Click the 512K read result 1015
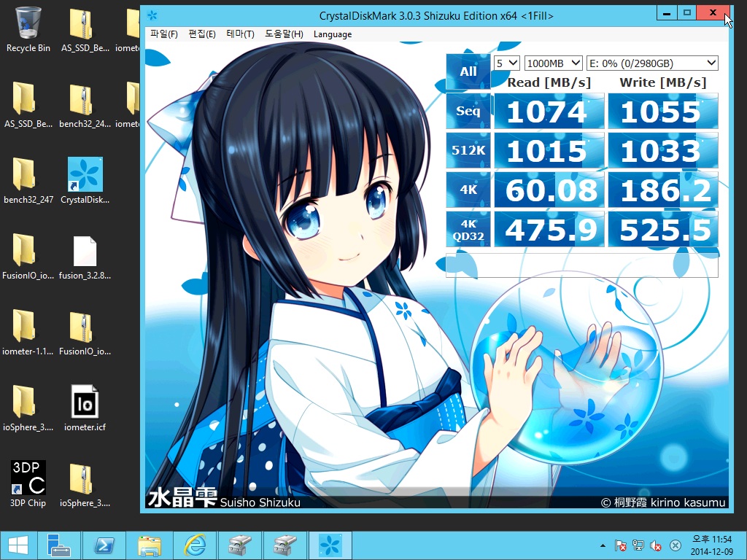Screen dimensions: 747x560 click(x=549, y=150)
